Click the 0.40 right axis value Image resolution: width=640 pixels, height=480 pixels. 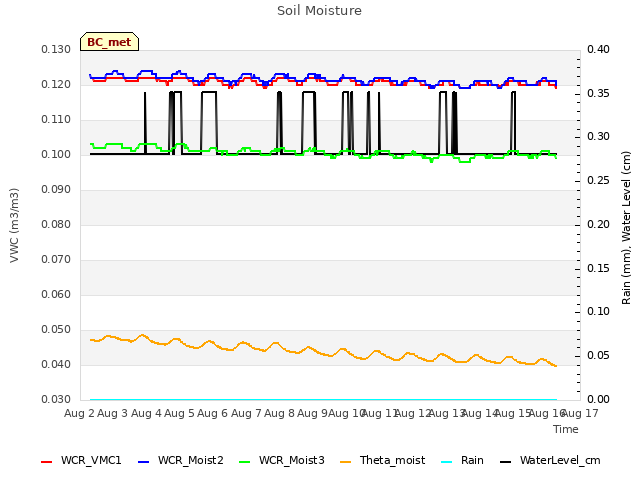coord(598,49)
